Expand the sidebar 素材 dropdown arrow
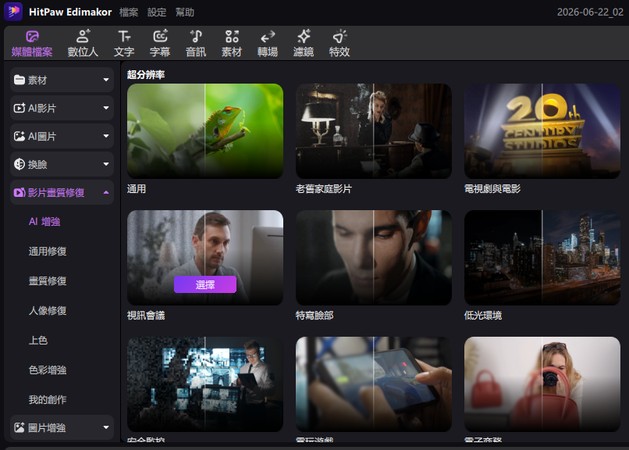The width and height of the screenshot is (629, 450). (x=106, y=80)
